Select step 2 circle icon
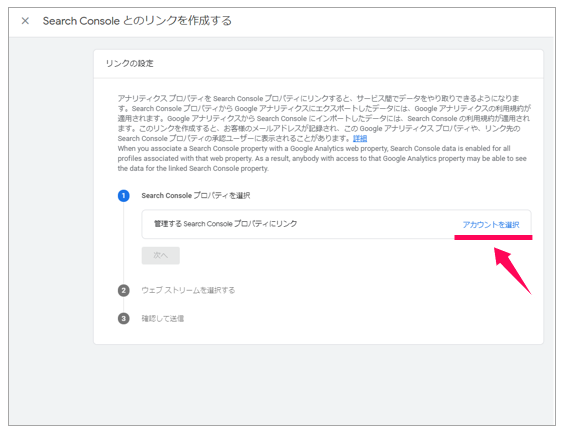The height and width of the screenshot is (438, 569). pos(123,290)
